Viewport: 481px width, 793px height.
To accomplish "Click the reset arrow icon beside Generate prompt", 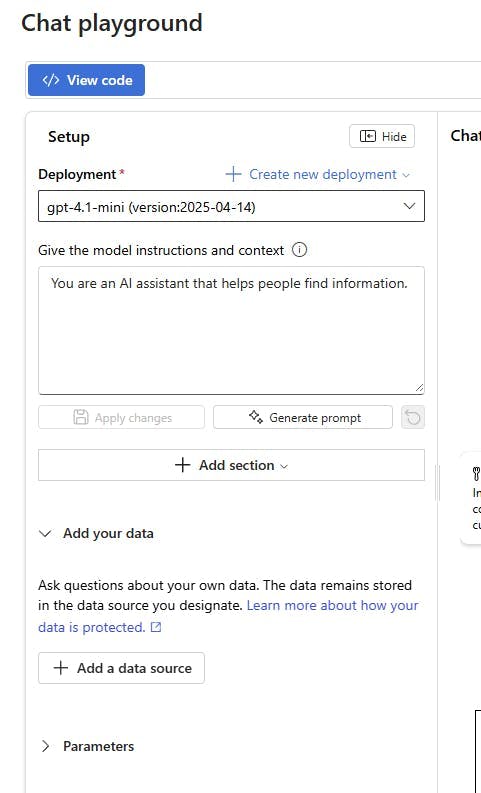I will click(413, 418).
